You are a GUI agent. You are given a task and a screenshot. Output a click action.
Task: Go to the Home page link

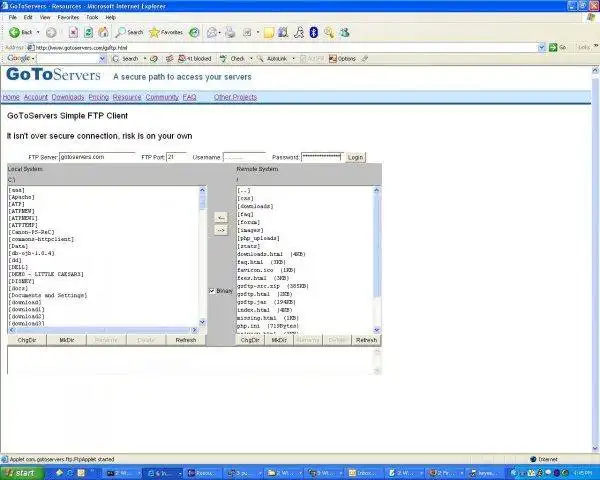[x=11, y=97]
